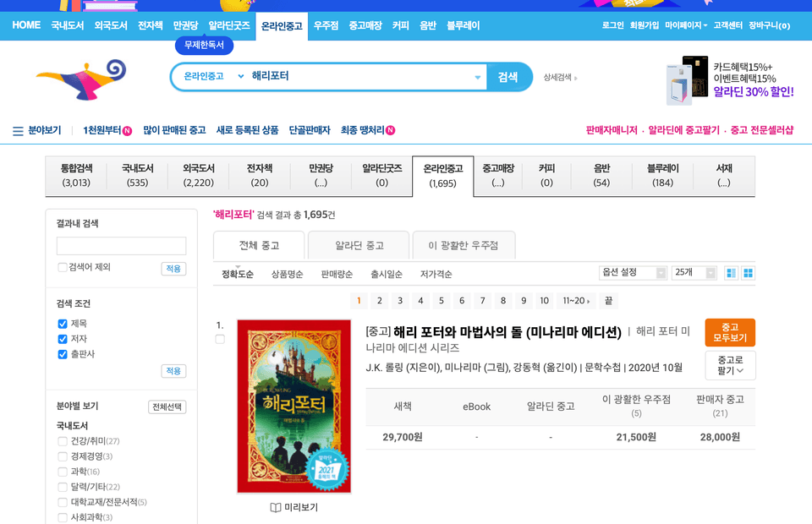
Task: Switch to list view icon
Action: pyautogui.click(x=731, y=273)
